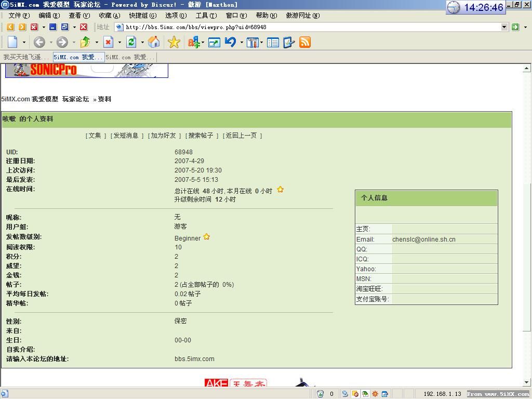
Task: Click the Refresh page icon
Action: tap(131, 42)
